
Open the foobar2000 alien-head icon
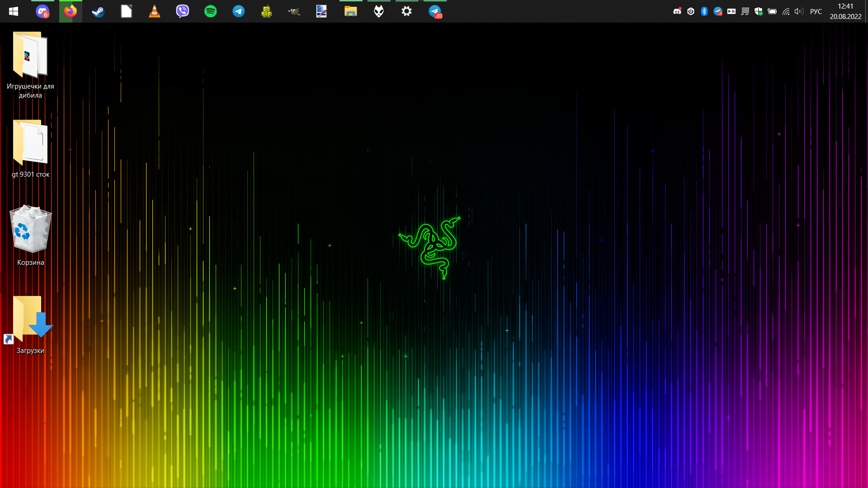tap(379, 11)
